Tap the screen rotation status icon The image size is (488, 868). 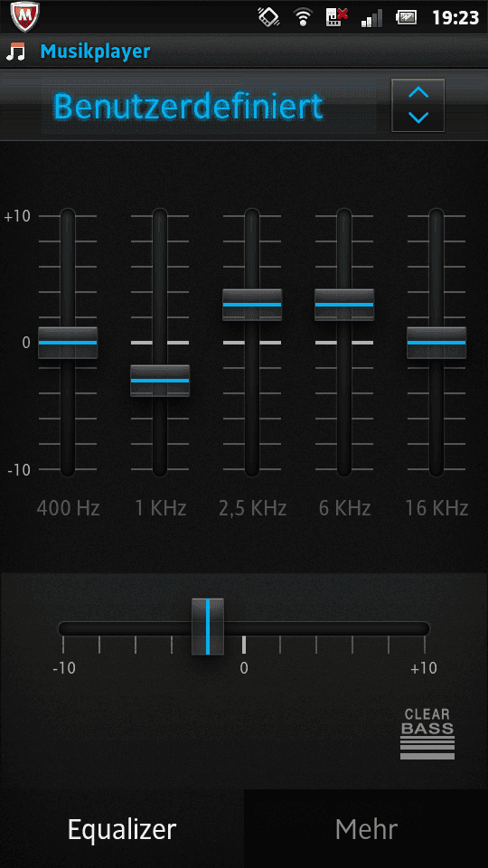(x=269, y=17)
